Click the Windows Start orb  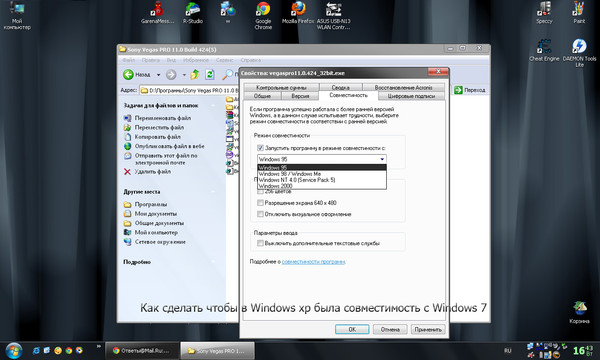(x=13, y=350)
